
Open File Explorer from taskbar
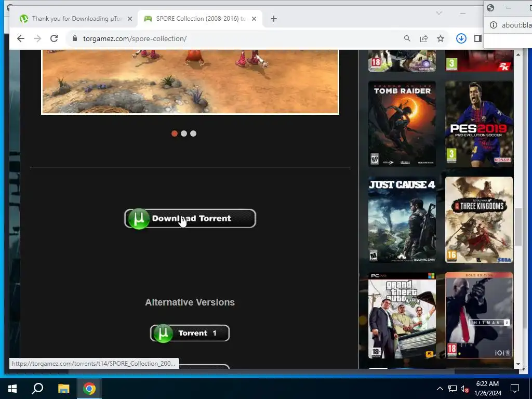tap(63, 389)
